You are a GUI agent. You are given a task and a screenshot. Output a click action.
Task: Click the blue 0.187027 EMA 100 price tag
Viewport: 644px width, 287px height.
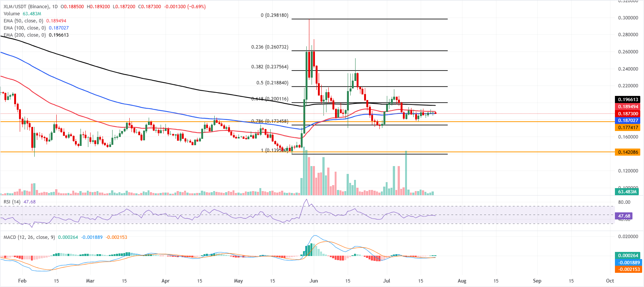click(x=628, y=121)
